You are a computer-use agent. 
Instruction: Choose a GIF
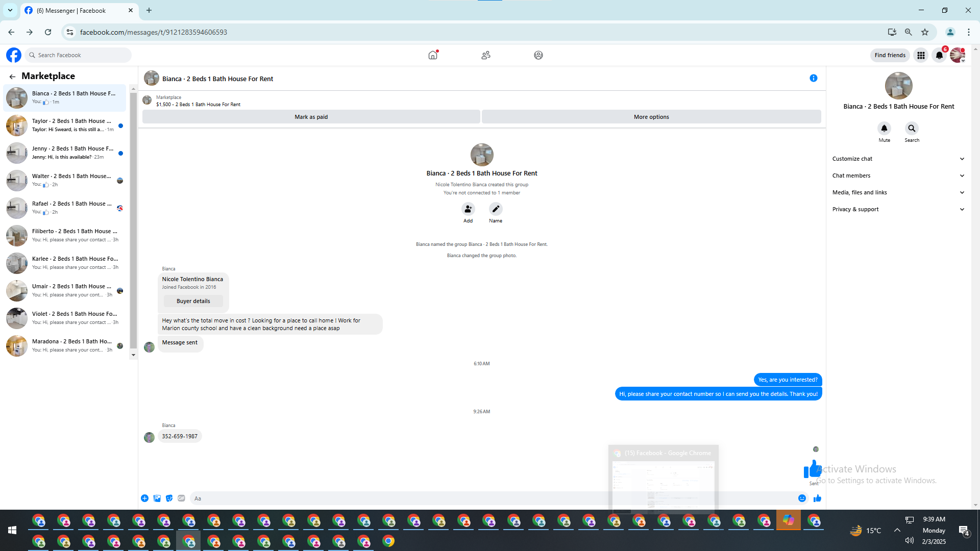pos(181,498)
